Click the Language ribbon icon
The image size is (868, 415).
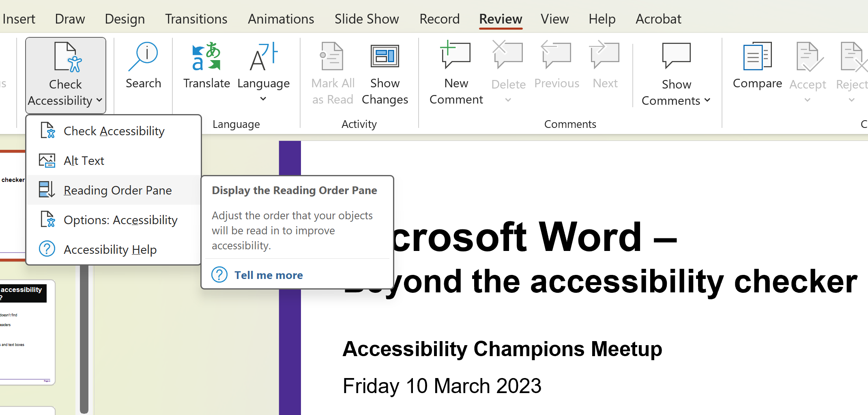coord(264,57)
